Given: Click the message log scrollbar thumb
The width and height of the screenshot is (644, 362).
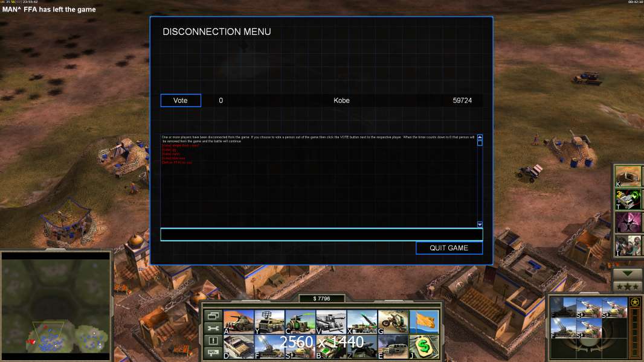Looking at the screenshot, I should point(480,142).
